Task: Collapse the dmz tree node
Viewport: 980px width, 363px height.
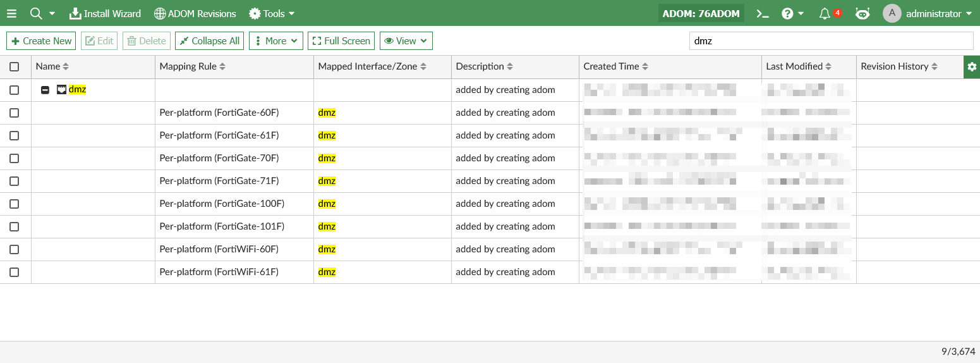Action: pyautogui.click(x=45, y=90)
